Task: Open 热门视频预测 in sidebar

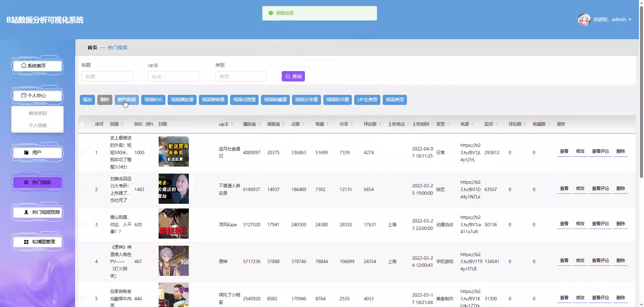Action: pos(37,212)
